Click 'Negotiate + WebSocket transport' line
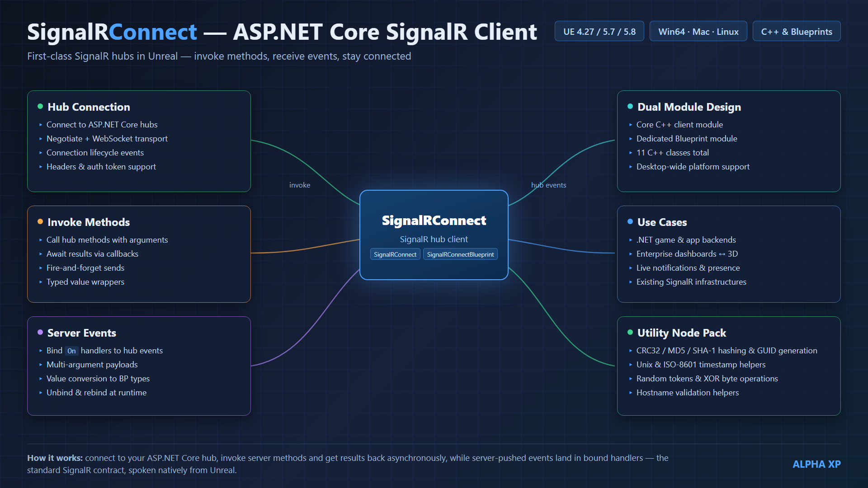The image size is (868, 488). point(107,139)
